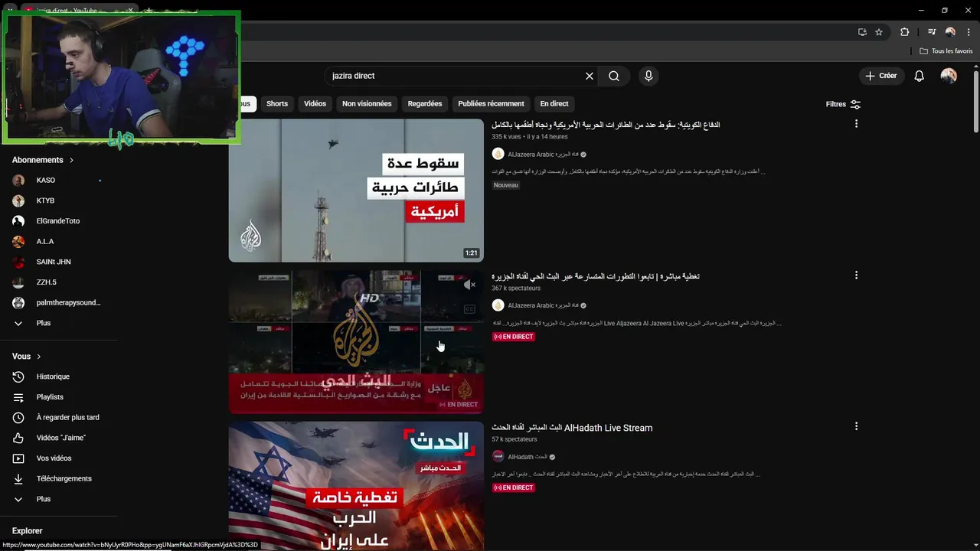Open the AlHadath Live Stream title link

tap(572, 428)
